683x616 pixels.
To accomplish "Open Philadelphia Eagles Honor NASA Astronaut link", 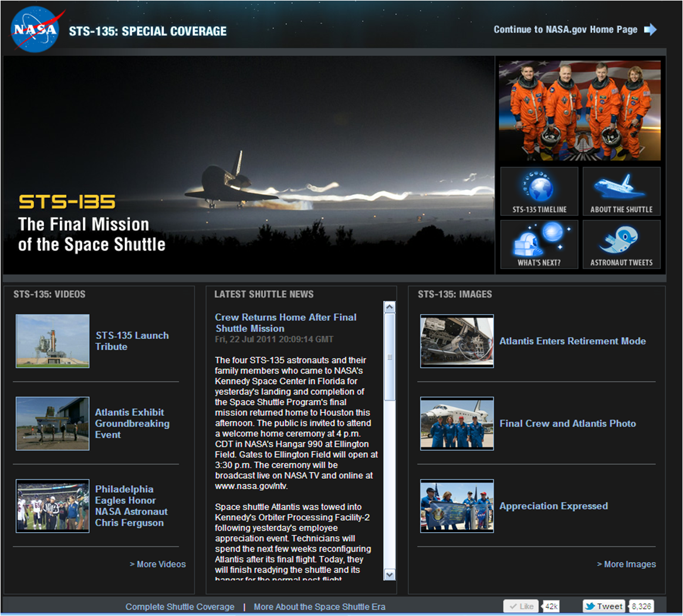I will click(131, 506).
